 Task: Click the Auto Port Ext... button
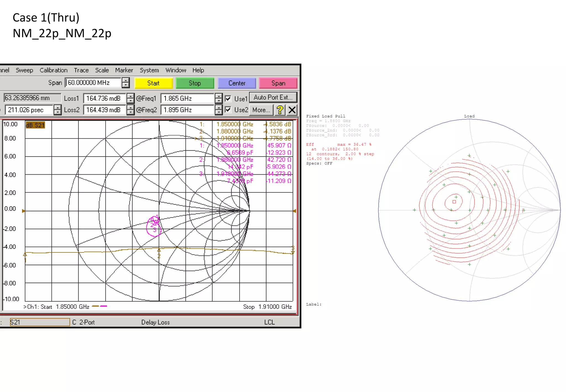point(273,98)
